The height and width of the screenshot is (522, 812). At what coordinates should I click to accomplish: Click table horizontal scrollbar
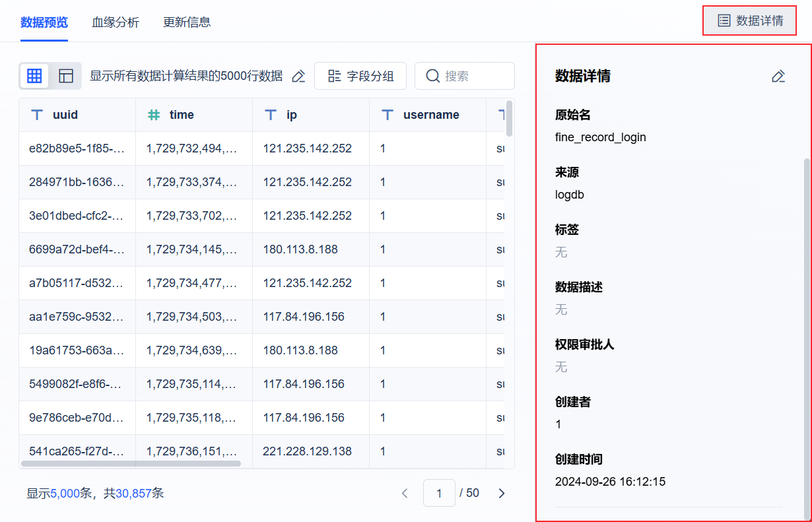tap(131, 463)
